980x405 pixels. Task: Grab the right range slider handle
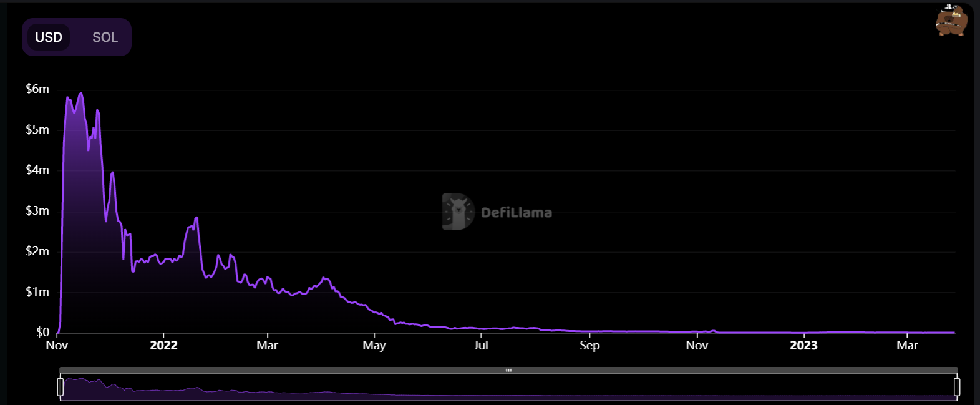pyautogui.click(x=957, y=387)
